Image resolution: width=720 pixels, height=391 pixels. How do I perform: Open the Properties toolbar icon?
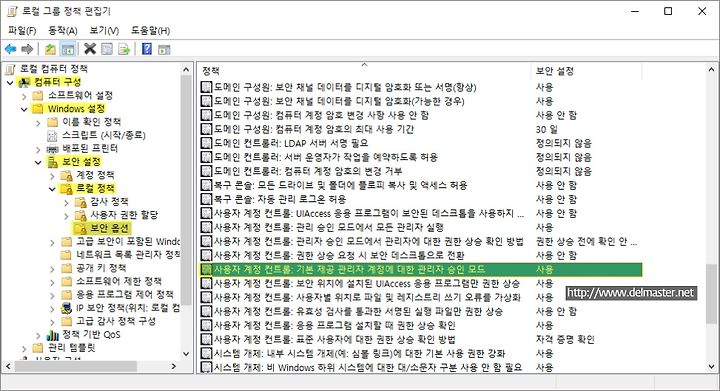pos(107,49)
